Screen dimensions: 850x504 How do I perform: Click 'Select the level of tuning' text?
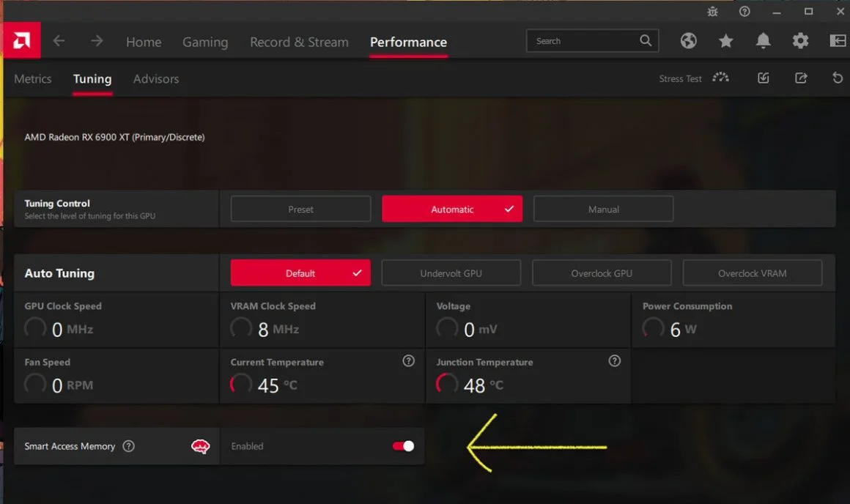89,215
